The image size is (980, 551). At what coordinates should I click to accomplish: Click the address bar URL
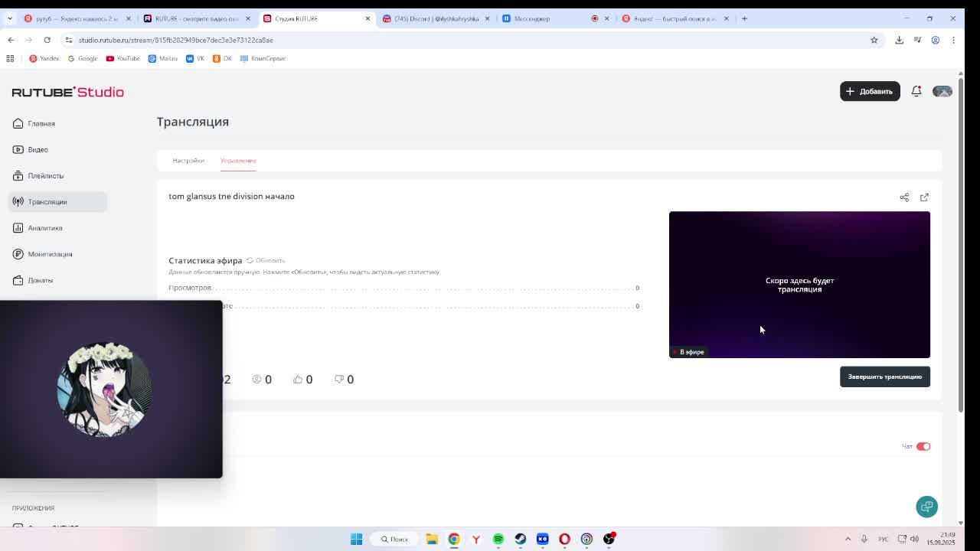tap(175, 40)
